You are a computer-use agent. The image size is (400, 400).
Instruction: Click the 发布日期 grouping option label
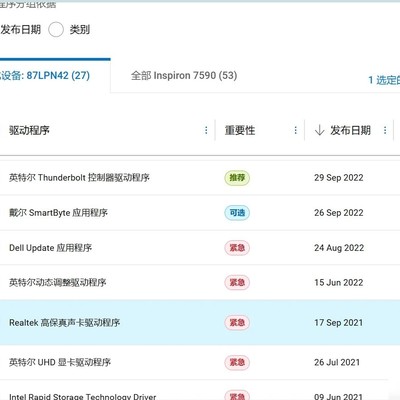(x=21, y=30)
